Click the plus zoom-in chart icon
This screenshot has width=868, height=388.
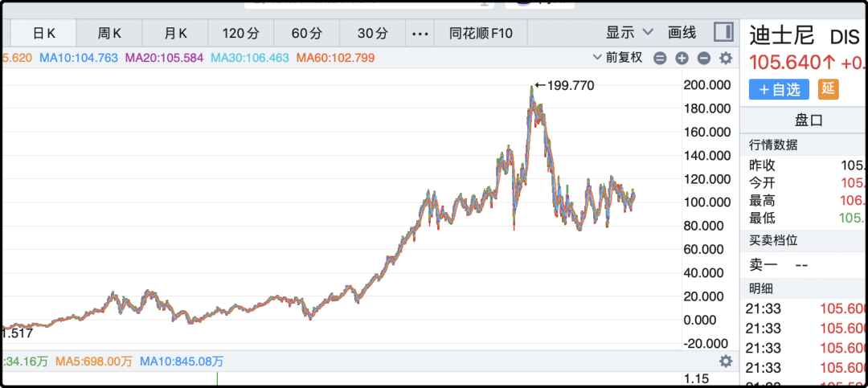coord(682,58)
